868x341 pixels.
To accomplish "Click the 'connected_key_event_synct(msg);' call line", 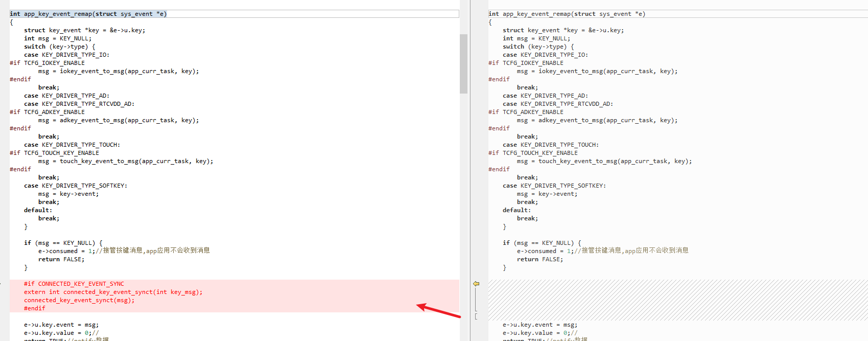I will pyautogui.click(x=79, y=300).
